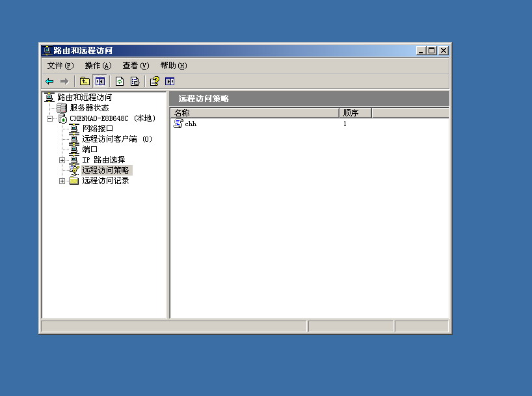Select 远程访问策略 label in the tree

[x=105, y=170]
